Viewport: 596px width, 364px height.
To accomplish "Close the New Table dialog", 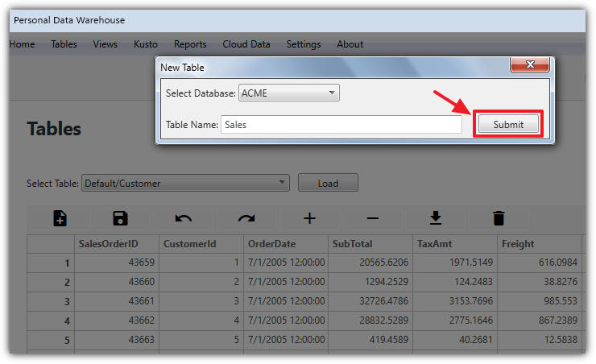I will [530, 64].
